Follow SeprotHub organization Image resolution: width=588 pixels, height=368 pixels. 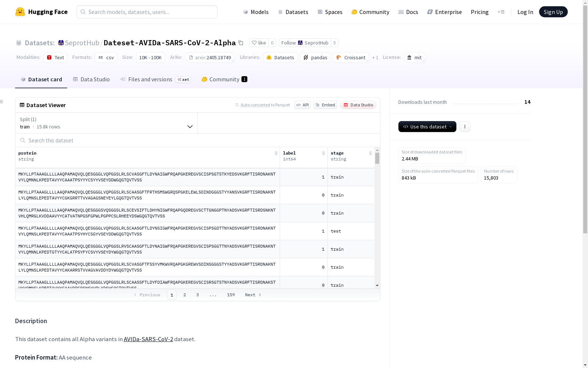pos(305,43)
